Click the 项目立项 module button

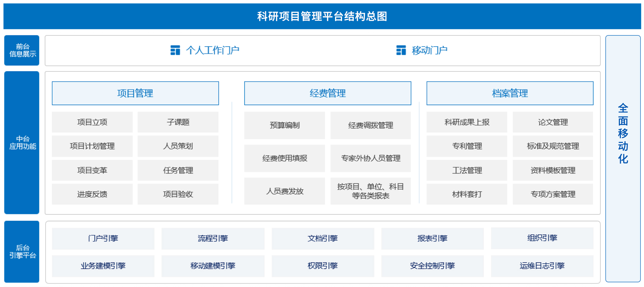(x=92, y=122)
